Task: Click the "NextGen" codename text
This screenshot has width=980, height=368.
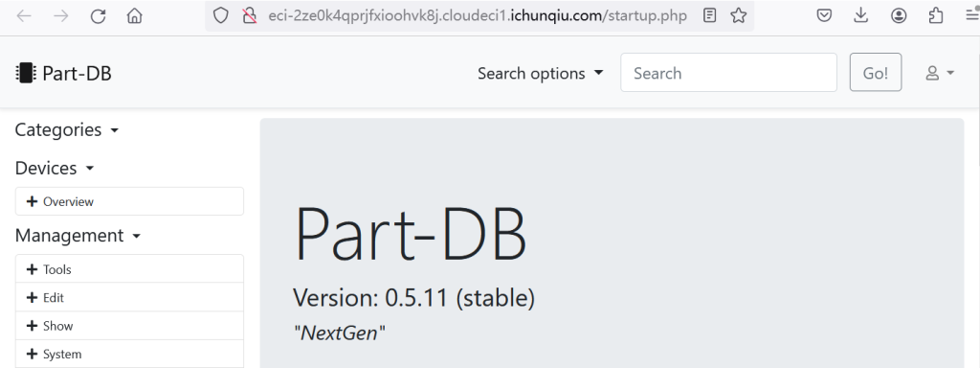Action: pyautogui.click(x=340, y=333)
